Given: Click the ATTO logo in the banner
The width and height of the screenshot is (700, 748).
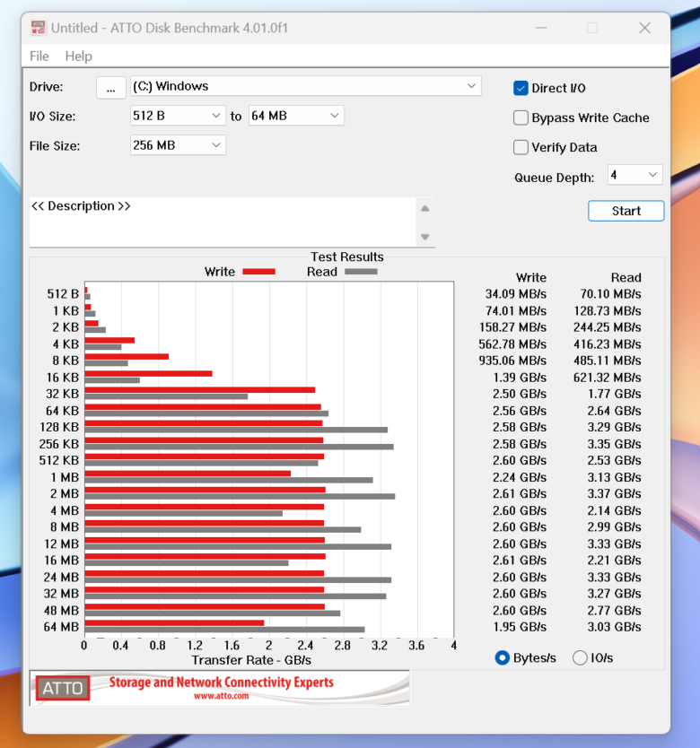Looking at the screenshot, I should tap(63, 688).
